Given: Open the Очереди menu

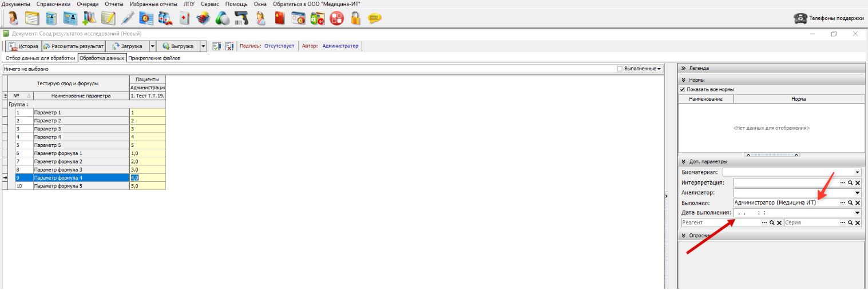Looking at the screenshot, I should (x=88, y=4).
